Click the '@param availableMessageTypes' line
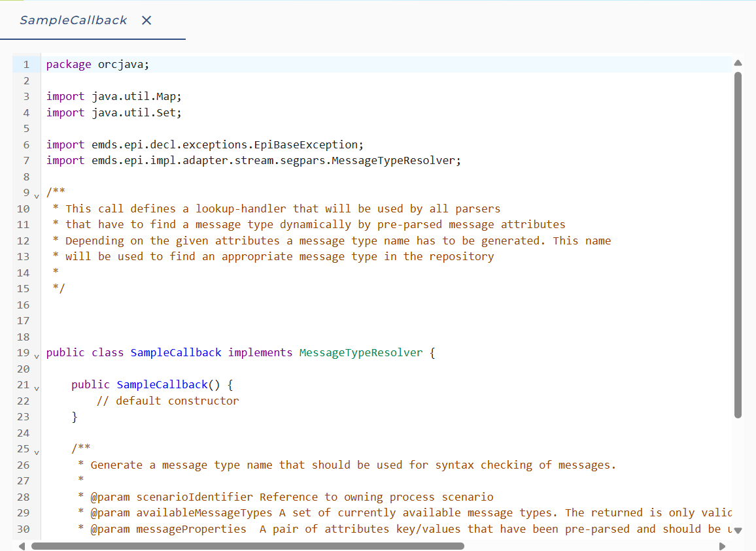 pos(405,513)
